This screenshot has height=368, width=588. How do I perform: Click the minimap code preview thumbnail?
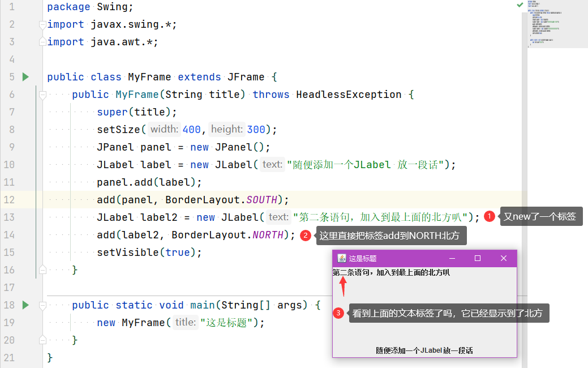(557, 23)
